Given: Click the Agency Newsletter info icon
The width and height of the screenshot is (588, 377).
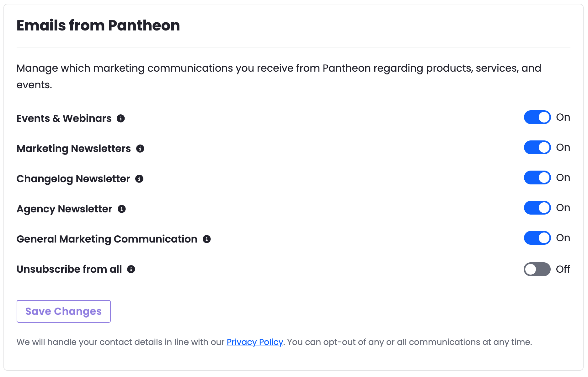Looking at the screenshot, I should coord(122,209).
